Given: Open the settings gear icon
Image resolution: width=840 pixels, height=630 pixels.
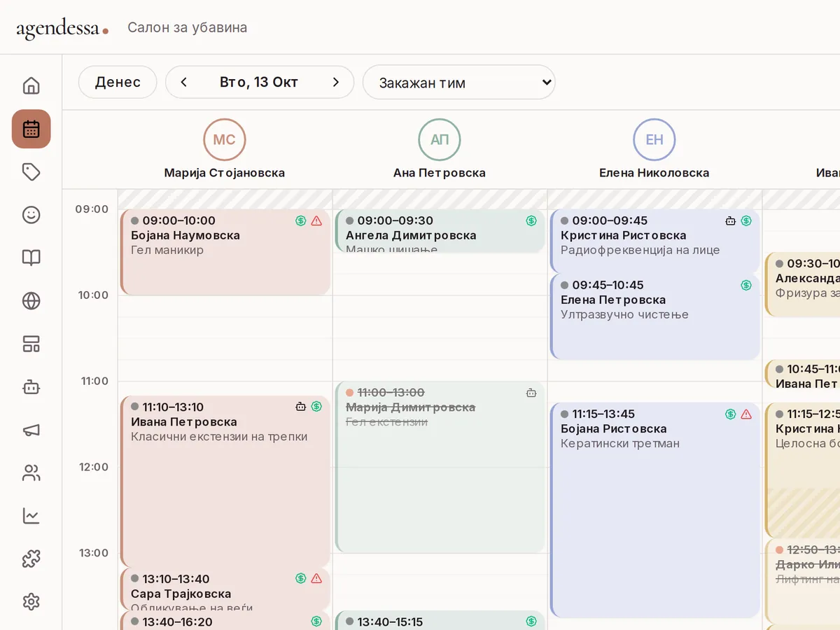Looking at the screenshot, I should pos(31,602).
